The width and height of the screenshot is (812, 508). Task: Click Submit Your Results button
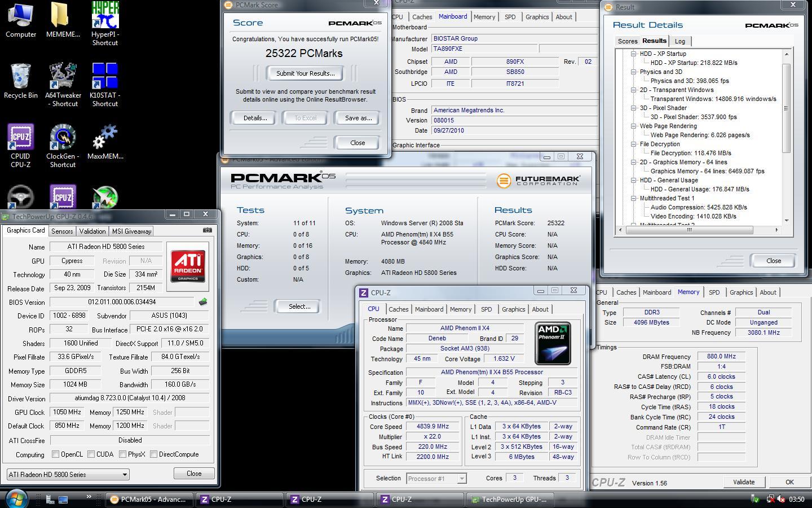pos(305,73)
